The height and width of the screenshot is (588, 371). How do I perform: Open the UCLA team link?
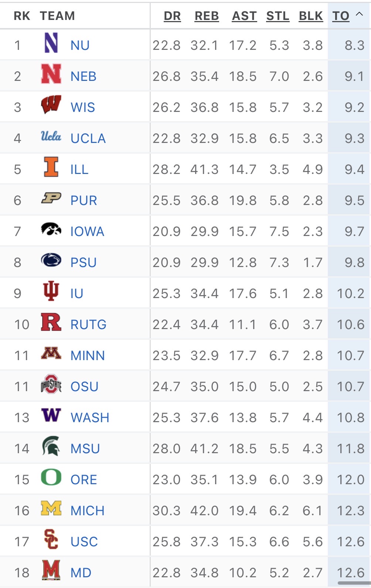point(88,139)
